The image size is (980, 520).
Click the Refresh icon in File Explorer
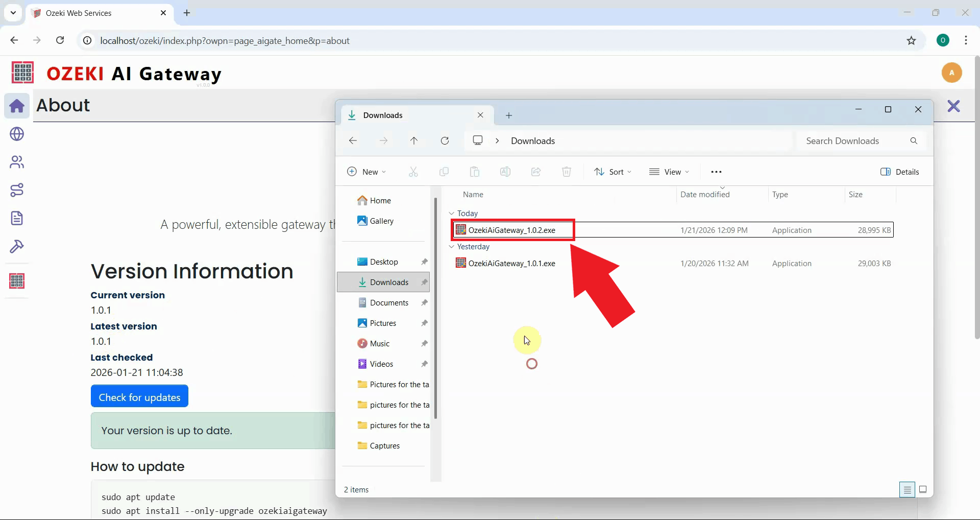click(445, 141)
